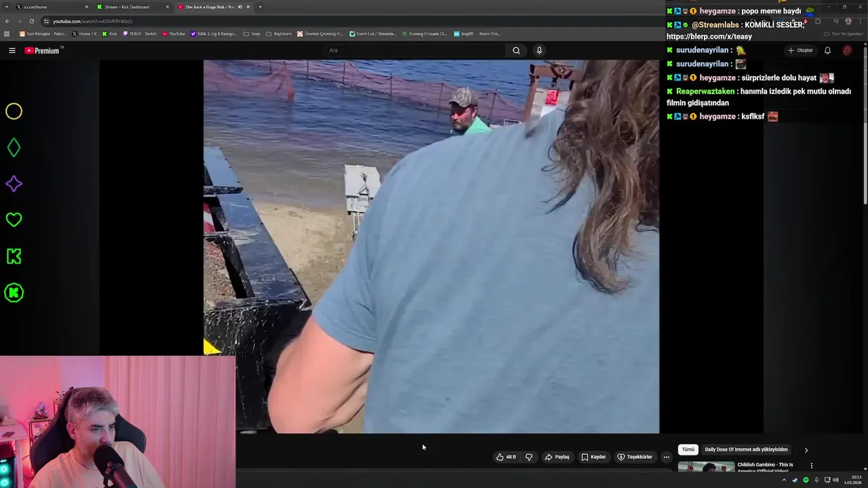
Task: Open the 'Event List / Streamlabs' bookmark
Action: (x=373, y=33)
